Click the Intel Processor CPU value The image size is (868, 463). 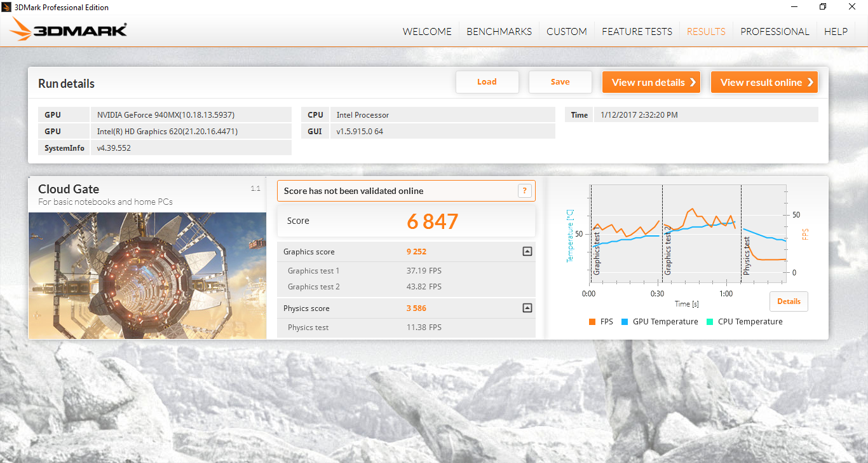coord(443,115)
